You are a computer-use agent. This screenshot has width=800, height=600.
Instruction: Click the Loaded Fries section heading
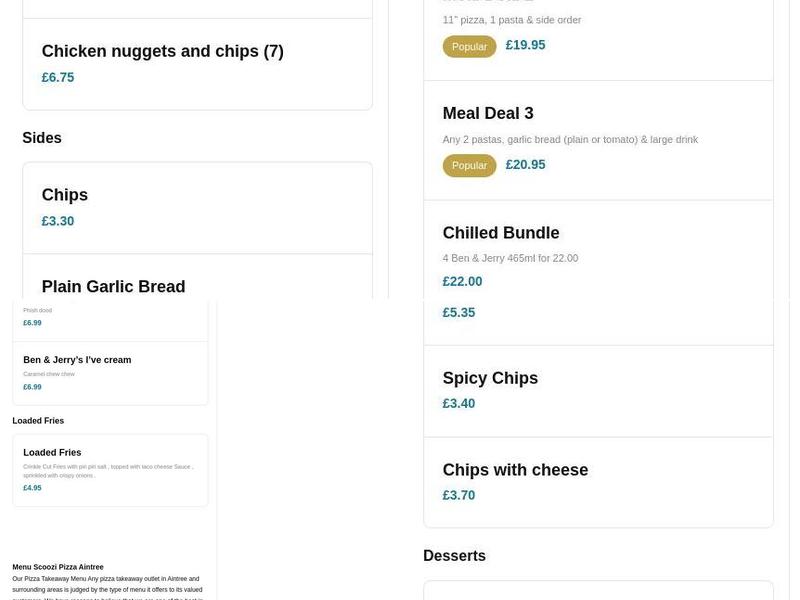[38, 421]
